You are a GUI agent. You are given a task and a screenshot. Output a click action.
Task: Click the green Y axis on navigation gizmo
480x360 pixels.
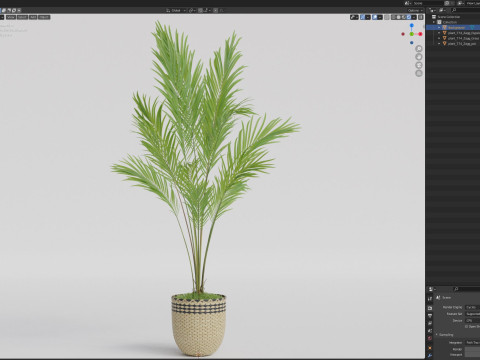pos(412,34)
